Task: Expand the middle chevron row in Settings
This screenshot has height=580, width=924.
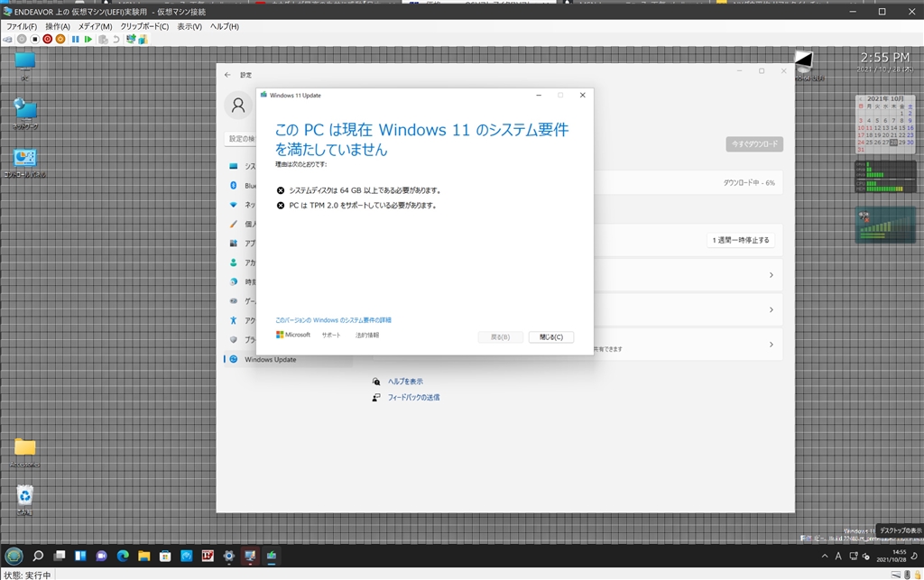Action: tap(772, 309)
